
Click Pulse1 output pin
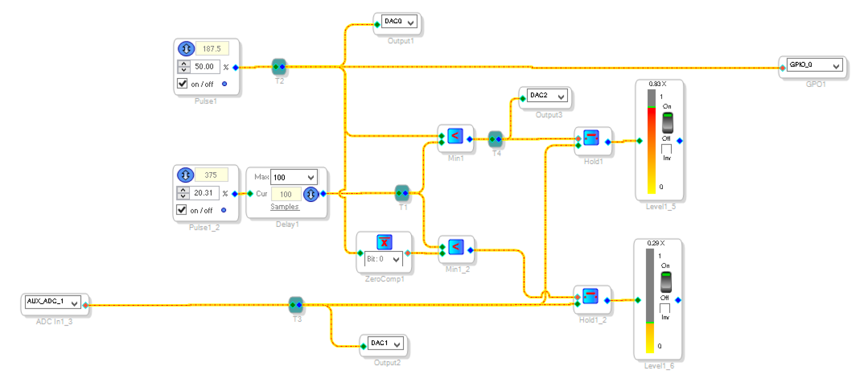pyautogui.click(x=236, y=67)
